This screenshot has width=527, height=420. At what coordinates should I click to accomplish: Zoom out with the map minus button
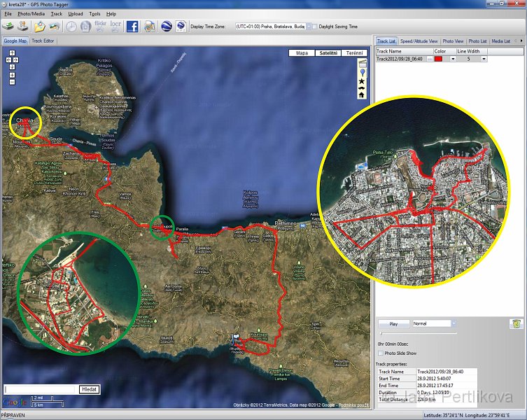pos(12,82)
